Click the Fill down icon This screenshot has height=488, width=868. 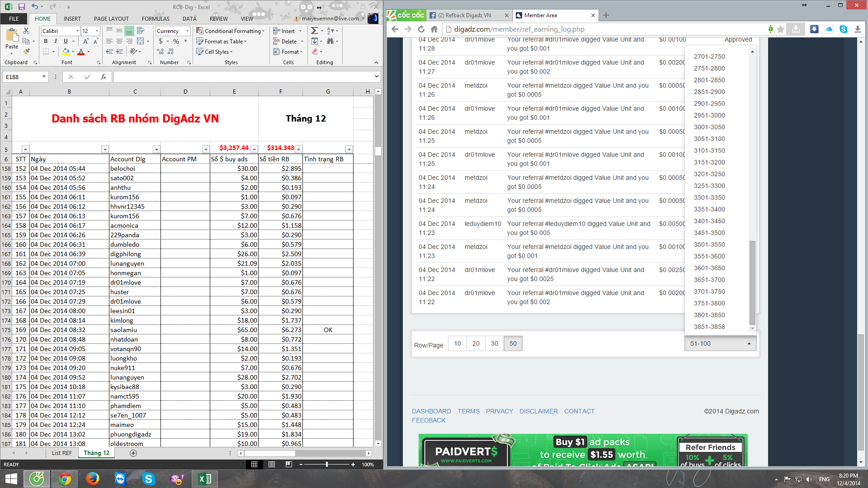314,41
